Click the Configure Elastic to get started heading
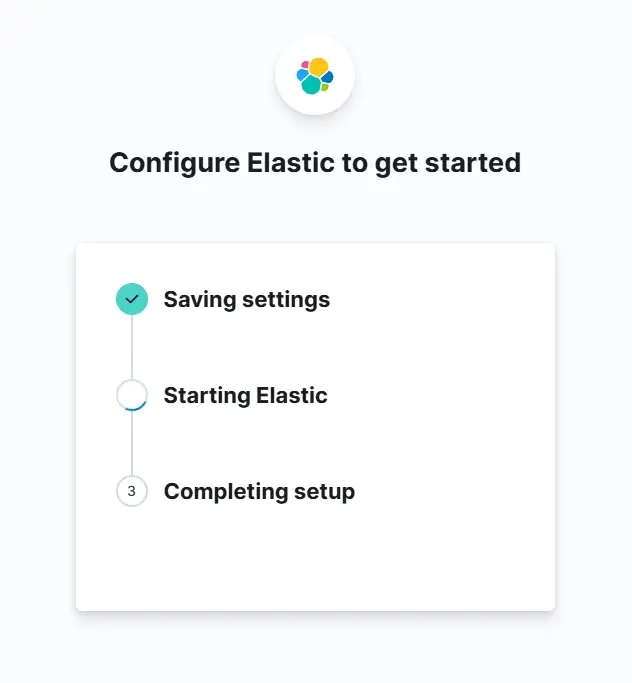 click(x=315, y=163)
